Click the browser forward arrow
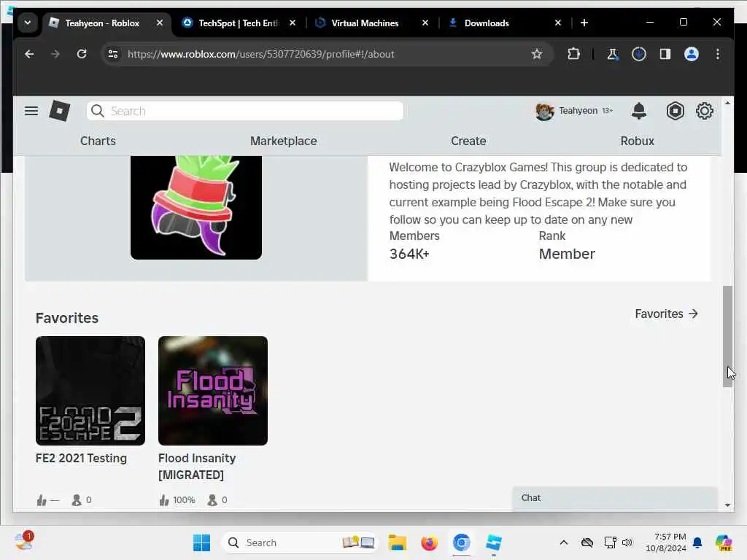 (55, 54)
